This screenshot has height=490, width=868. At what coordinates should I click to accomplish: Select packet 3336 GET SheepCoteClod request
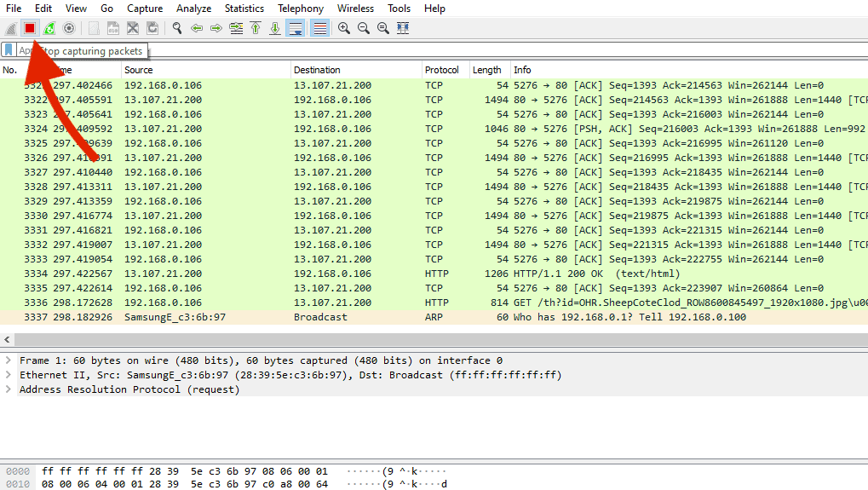tap(434, 303)
